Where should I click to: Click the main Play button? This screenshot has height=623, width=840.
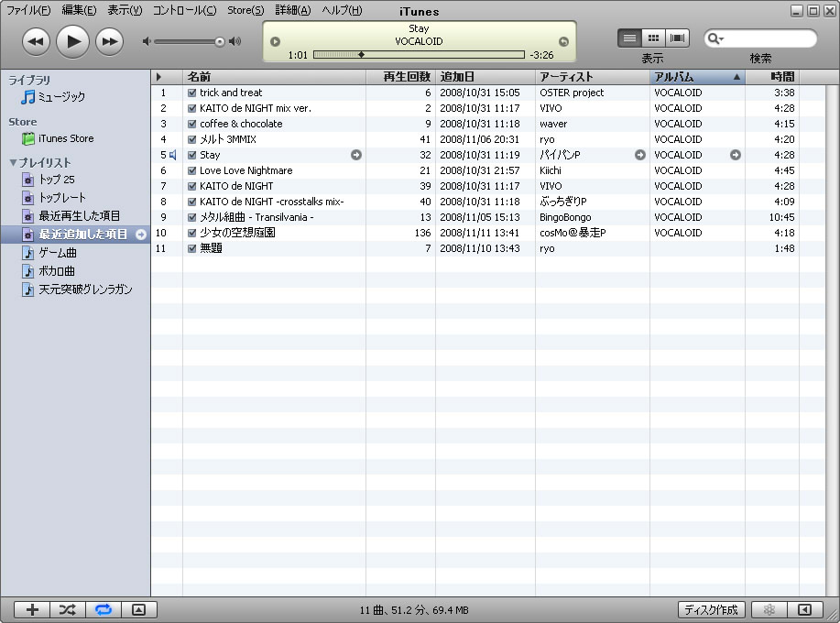click(x=72, y=41)
